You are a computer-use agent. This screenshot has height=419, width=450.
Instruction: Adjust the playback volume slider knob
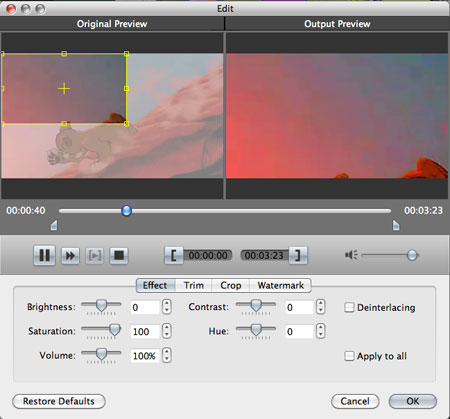click(412, 255)
